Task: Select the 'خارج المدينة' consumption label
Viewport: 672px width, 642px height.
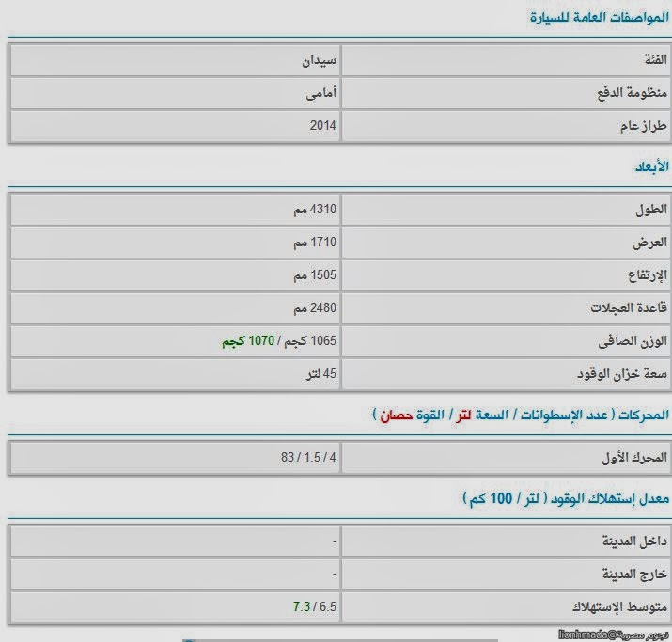Action: point(633,573)
